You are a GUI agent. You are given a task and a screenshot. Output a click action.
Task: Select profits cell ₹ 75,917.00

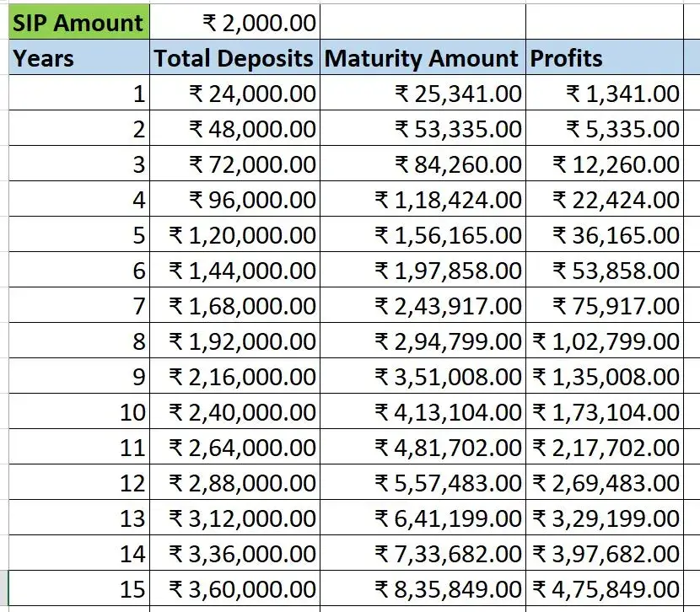(x=604, y=306)
